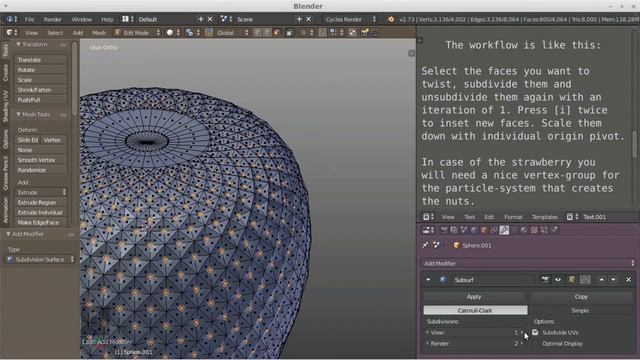Delete the Default screen layout with X
640x360 pixels.
tap(210, 19)
